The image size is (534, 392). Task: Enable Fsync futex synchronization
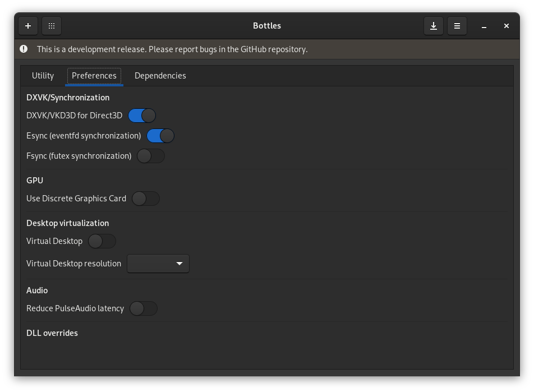click(x=151, y=156)
